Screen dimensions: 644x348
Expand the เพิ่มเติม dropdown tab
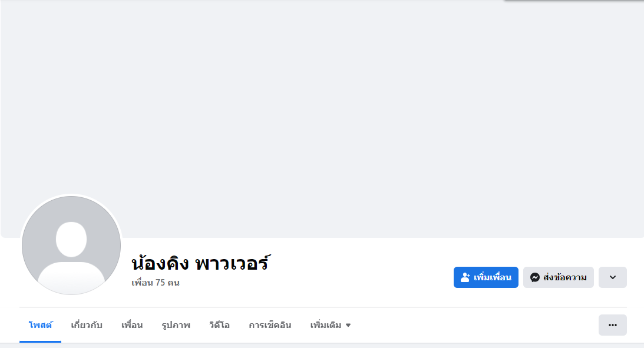pyautogui.click(x=326, y=325)
